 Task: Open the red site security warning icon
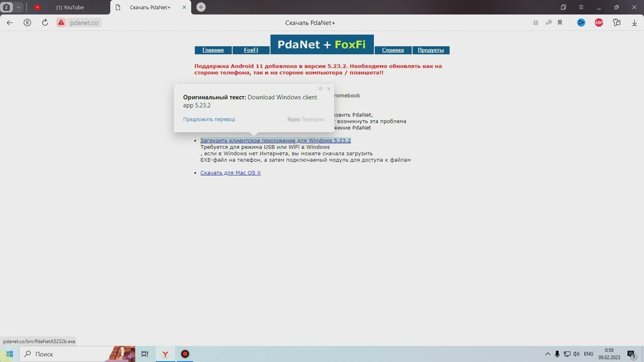pos(61,23)
